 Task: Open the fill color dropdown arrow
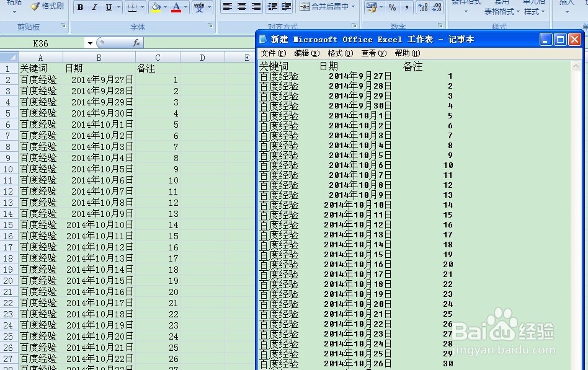(166, 7)
